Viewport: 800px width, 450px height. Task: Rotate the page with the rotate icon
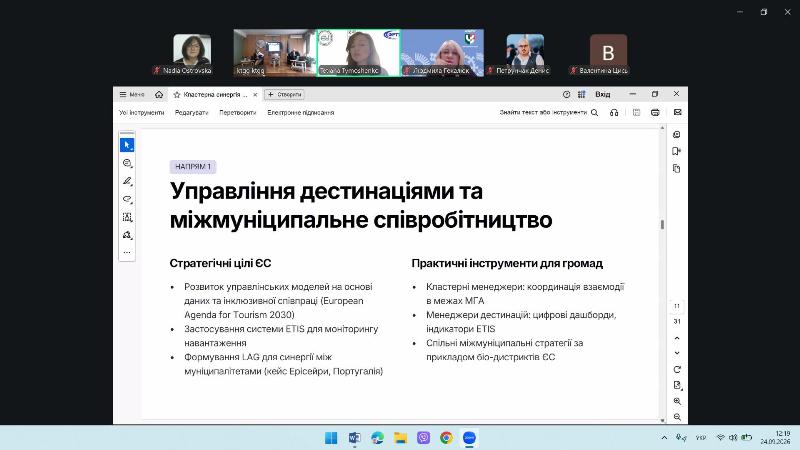click(677, 369)
